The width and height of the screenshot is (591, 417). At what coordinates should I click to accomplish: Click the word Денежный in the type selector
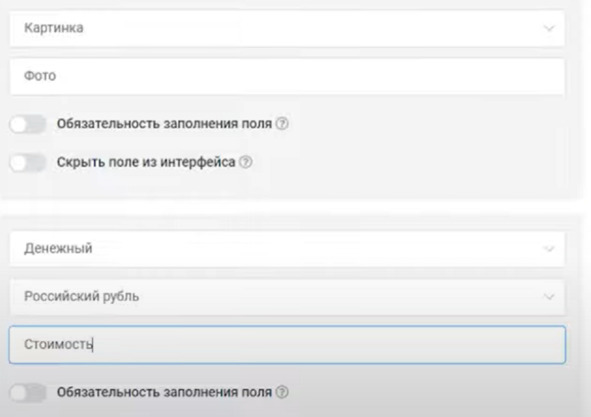pyautogui.click(x=58, y=248)
